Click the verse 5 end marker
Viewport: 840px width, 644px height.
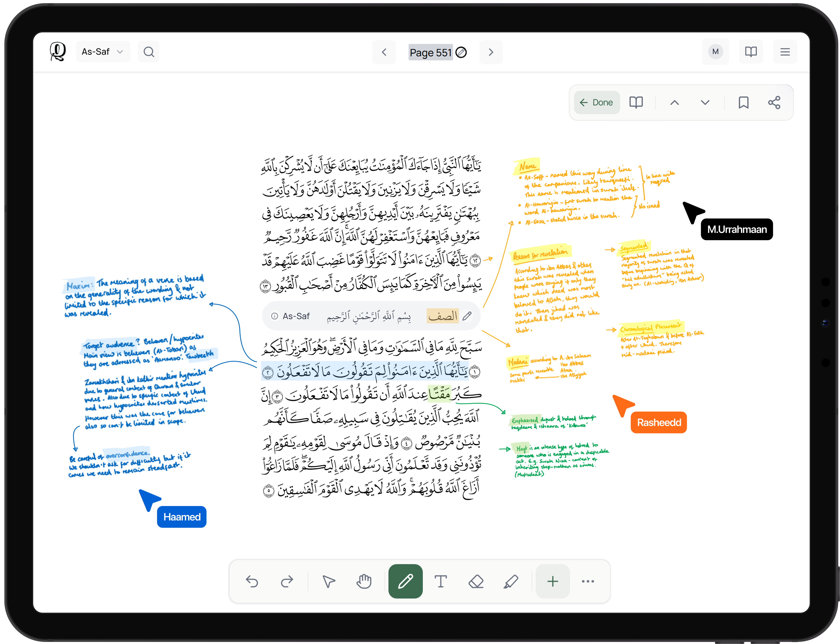point(269,491)
